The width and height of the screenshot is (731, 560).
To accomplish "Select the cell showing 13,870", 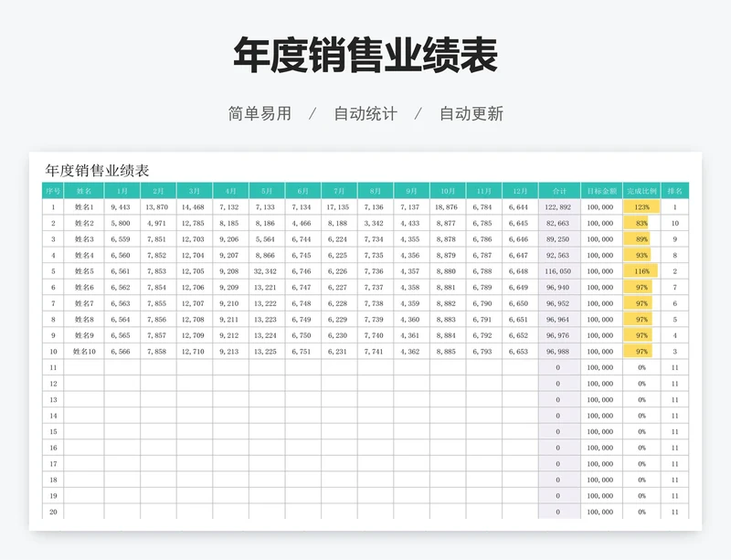I will tap(156, 207).
